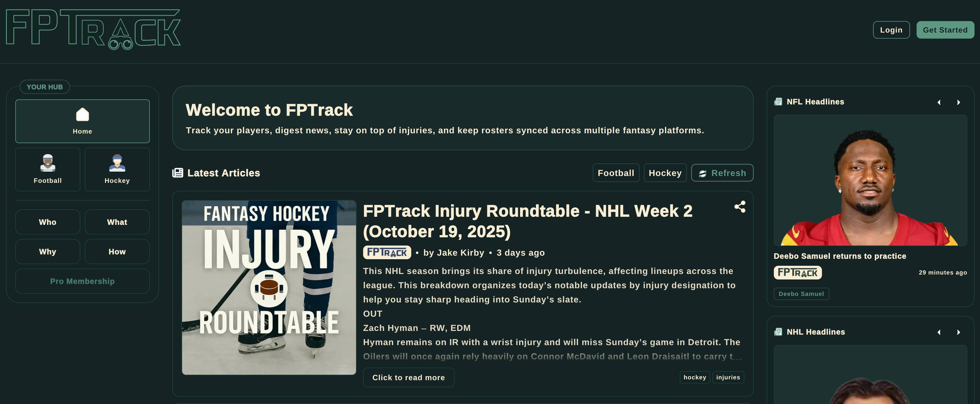Filter latest articles by Football
The height and width of the screenshot is (404, 980).
616,173
